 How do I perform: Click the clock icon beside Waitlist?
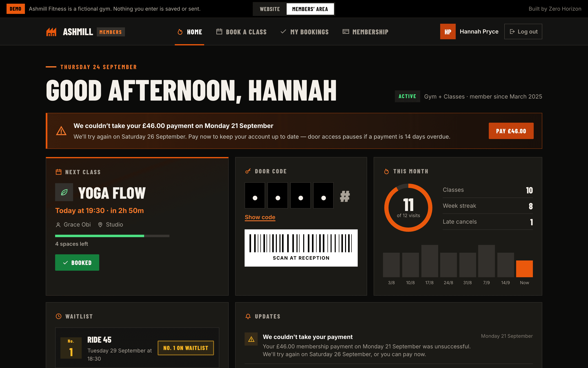coord(59,316)
